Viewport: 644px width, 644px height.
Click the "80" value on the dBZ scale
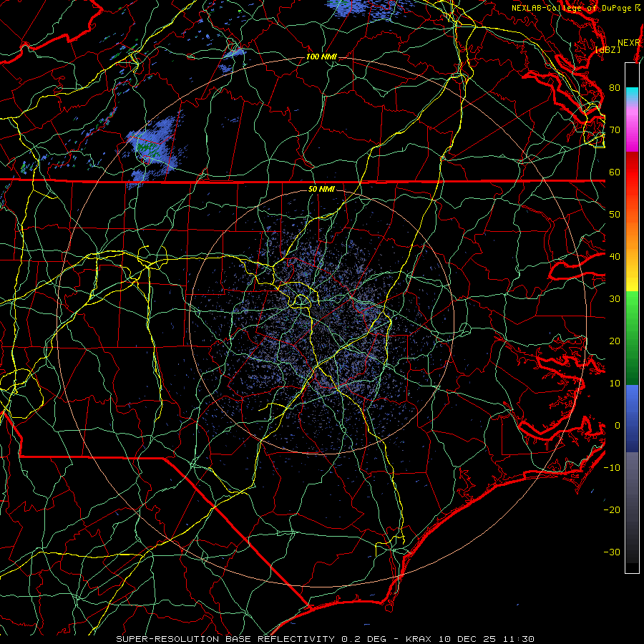[615, 88]
